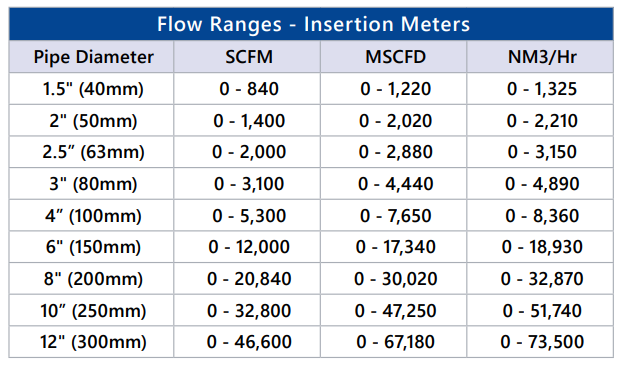Select the 0 - 3,150 NM3/Hr value

[x=542, y=152]
